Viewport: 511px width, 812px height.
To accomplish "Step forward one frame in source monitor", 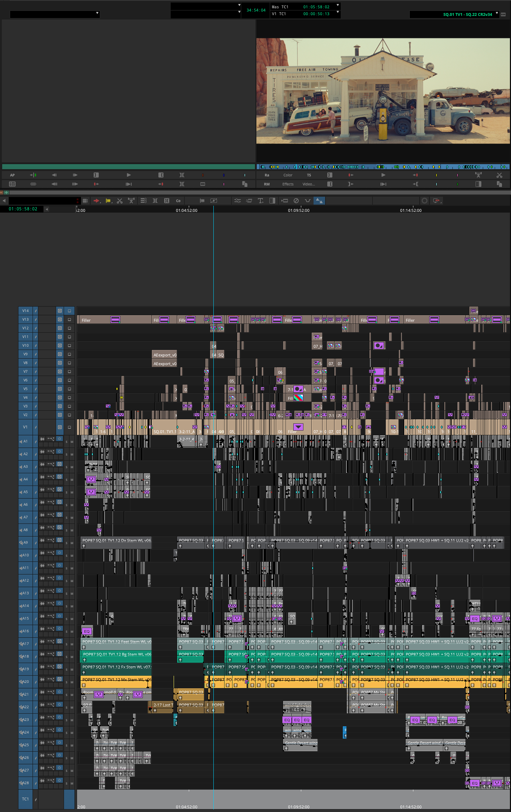I will (75, 175).
